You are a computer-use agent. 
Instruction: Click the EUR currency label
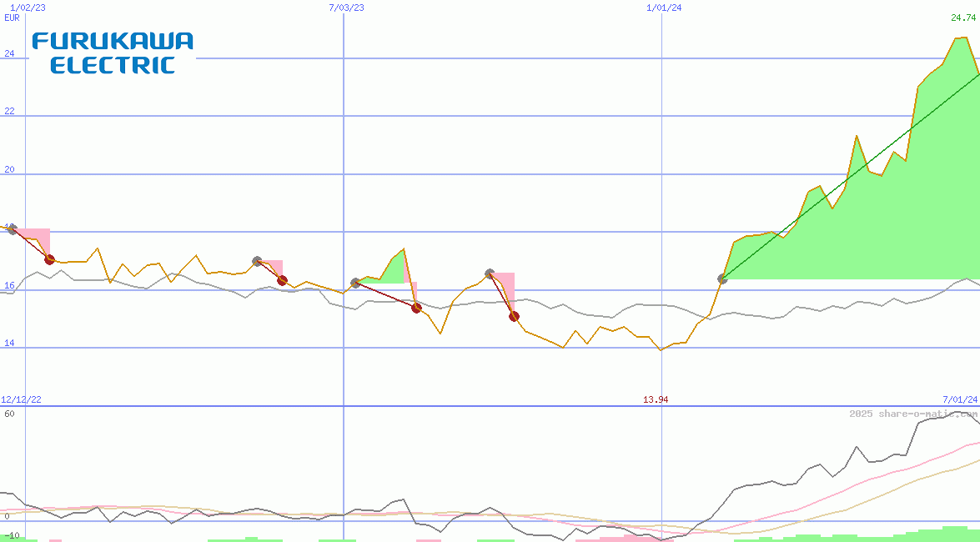[12, 18]
